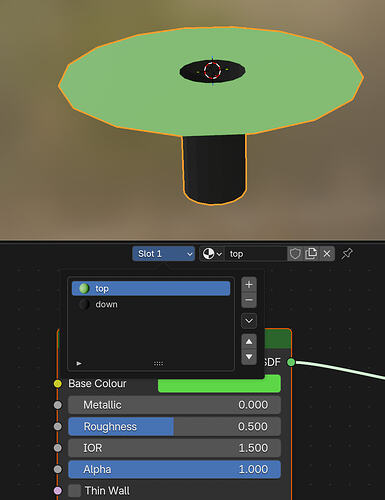Adjust the Alpha slider
The width and height of the screenshot is (385, 500).
pos(174,469)
